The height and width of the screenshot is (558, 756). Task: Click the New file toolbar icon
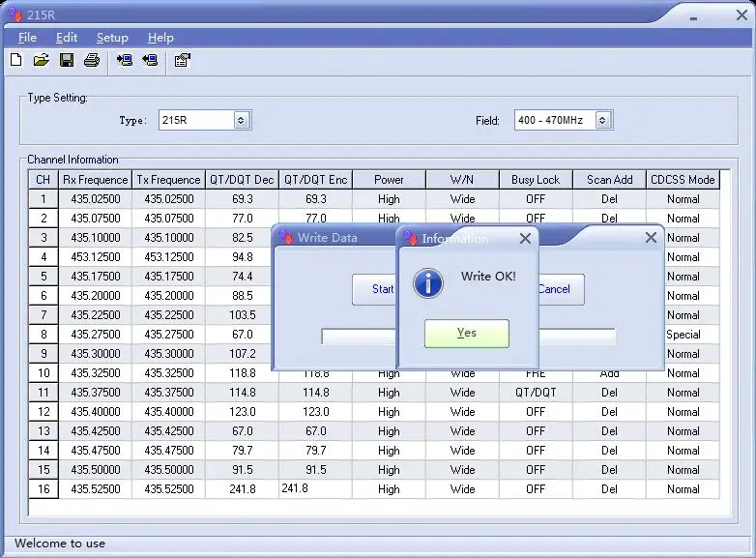pyautogui.click(x=16, y=60)
